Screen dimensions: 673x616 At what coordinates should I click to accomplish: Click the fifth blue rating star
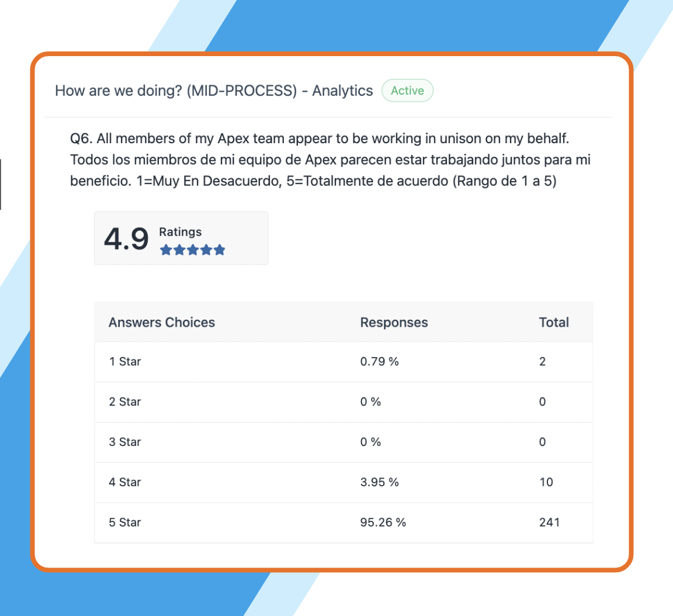219,250
